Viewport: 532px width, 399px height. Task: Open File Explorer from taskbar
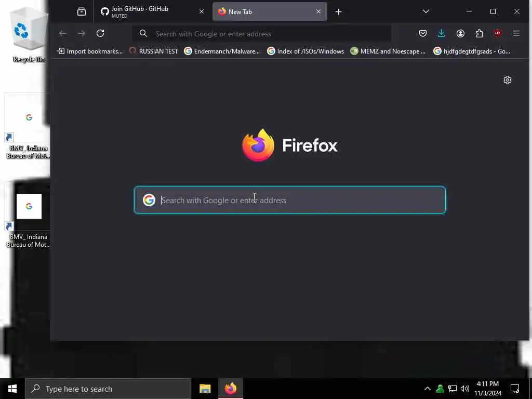(x=205, y=389)
